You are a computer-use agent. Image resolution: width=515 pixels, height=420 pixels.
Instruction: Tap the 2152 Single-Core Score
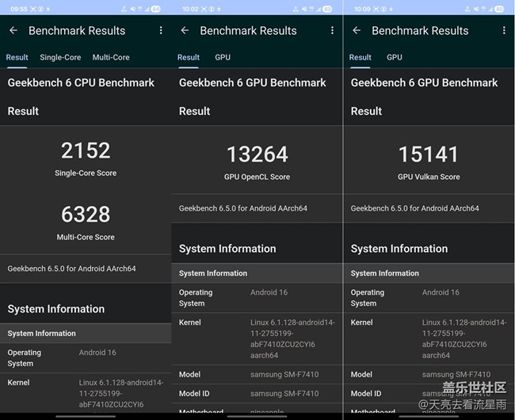tap(86, 151)
